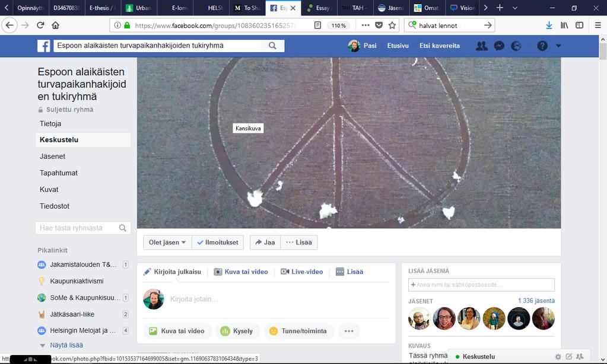Open composer Lisää options tab
Viewport: 607px width, 364px height.
(349, 272)
